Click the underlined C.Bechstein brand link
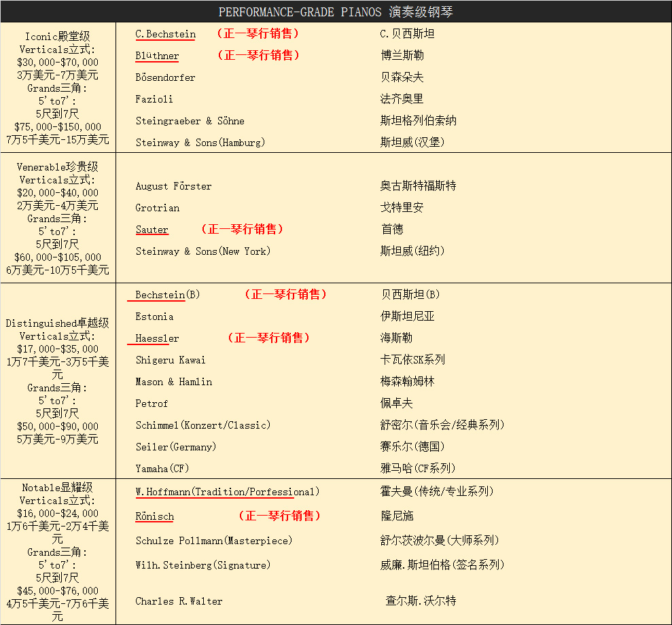Viewport: 672px width, 625px height. 165,34
